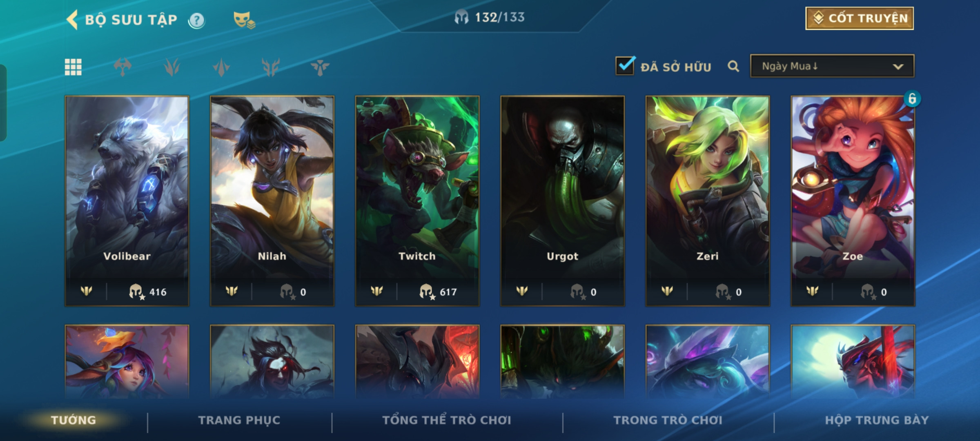Select the Volibear champion card

[x=127, y=201]
